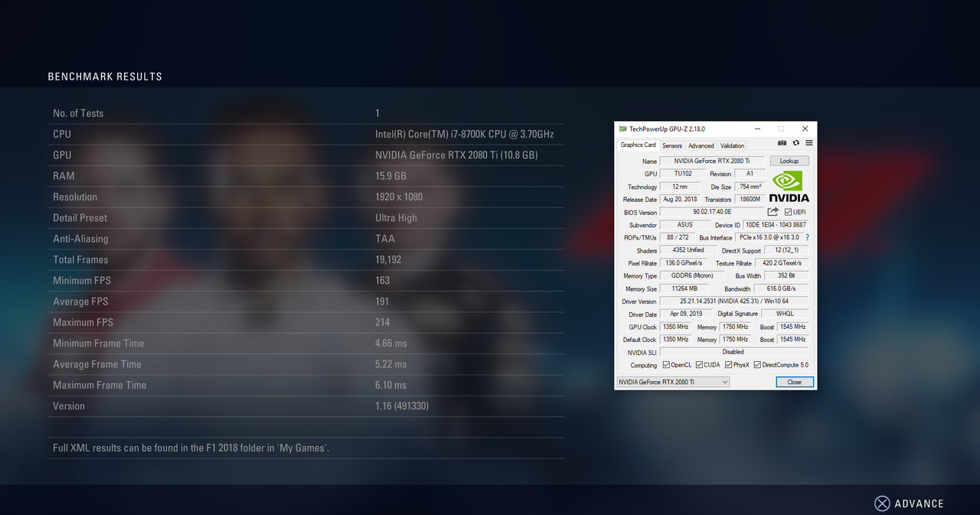The width and height of the screenshot is (980, 515).
Task: Toggle the CUDA checkbox
Action: (x=698, y=365)
